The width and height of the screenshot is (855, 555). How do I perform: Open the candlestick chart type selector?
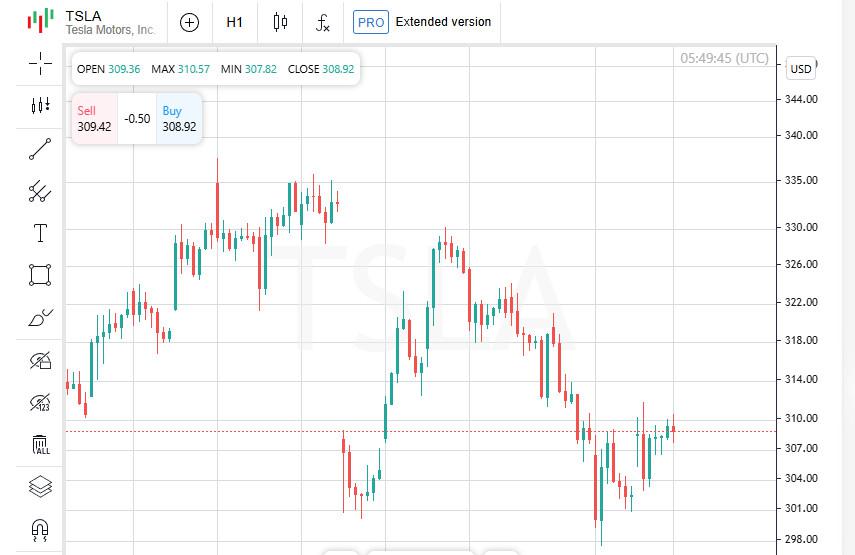point(280,22)
